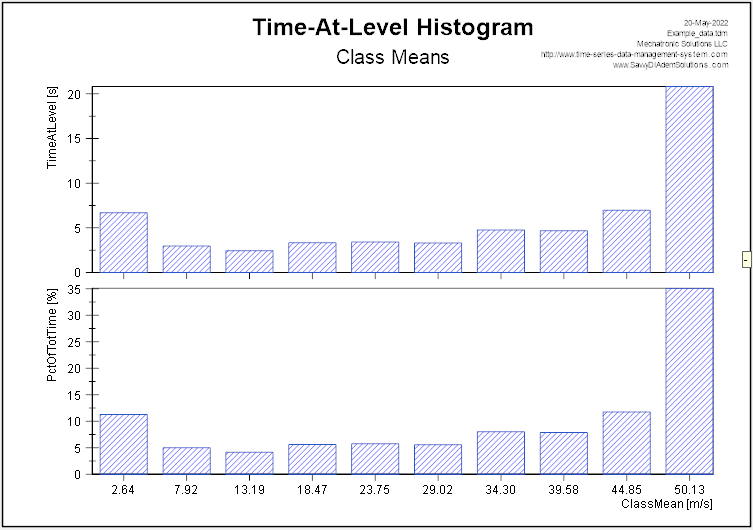The image size is (753, 530).
Task: Select the tallest bar in upper chart
Action: pyautogui.click(x=689, y=180)
